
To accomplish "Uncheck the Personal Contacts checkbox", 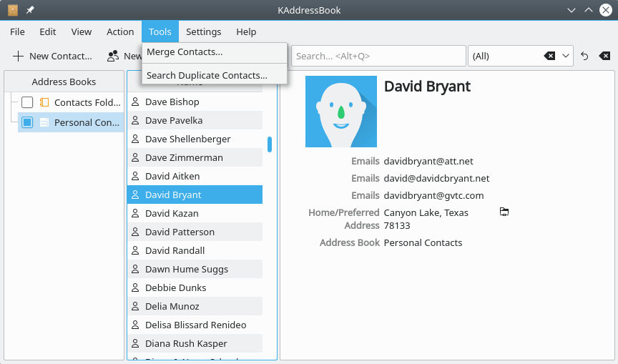I will click(27, 122).
